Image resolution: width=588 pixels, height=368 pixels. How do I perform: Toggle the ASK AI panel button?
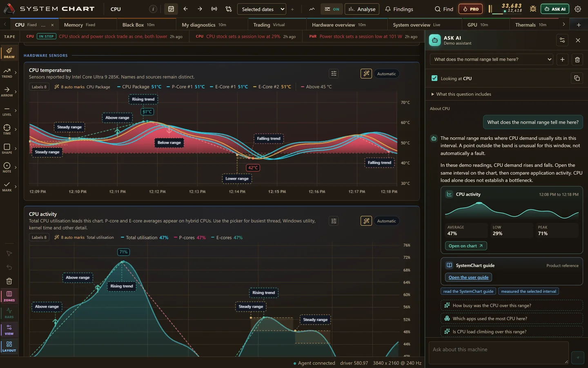(555, 9)
